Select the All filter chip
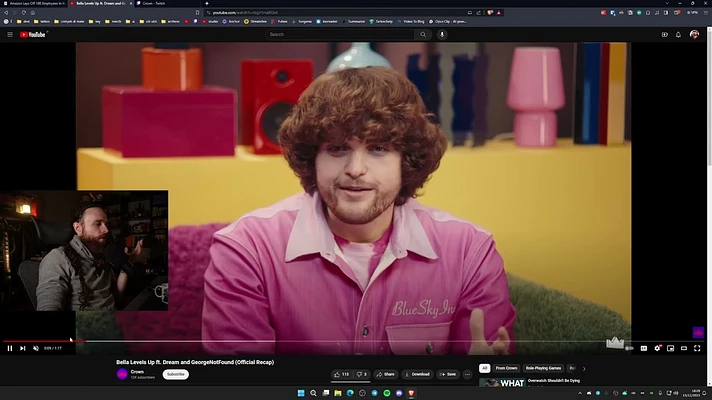This screenshot has width=712, height=400. [485, 368]
